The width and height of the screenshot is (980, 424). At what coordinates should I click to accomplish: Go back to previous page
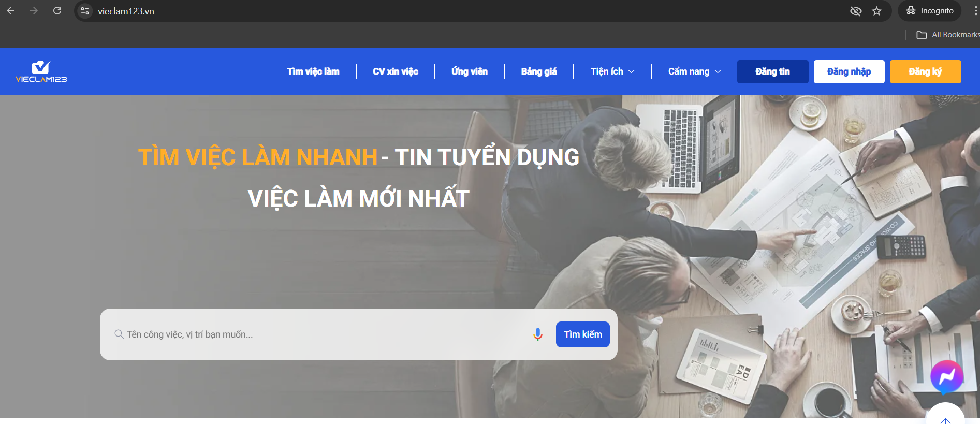point(11,11)
